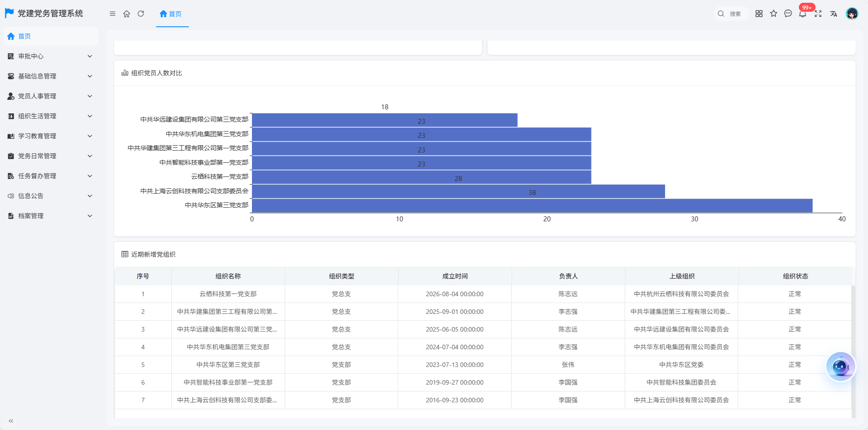The height and width of the screenshot is (430, 868).
Task: Click the 张伟 cell in table
Action: [568, 365]
